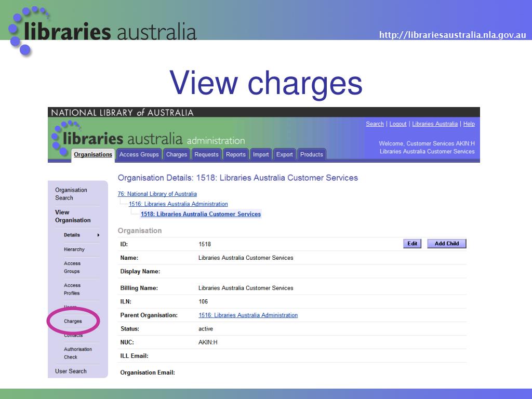Screen dimensions: 532x399
Task: Open Access Groups in the sidebar
Action: point(72,268)
